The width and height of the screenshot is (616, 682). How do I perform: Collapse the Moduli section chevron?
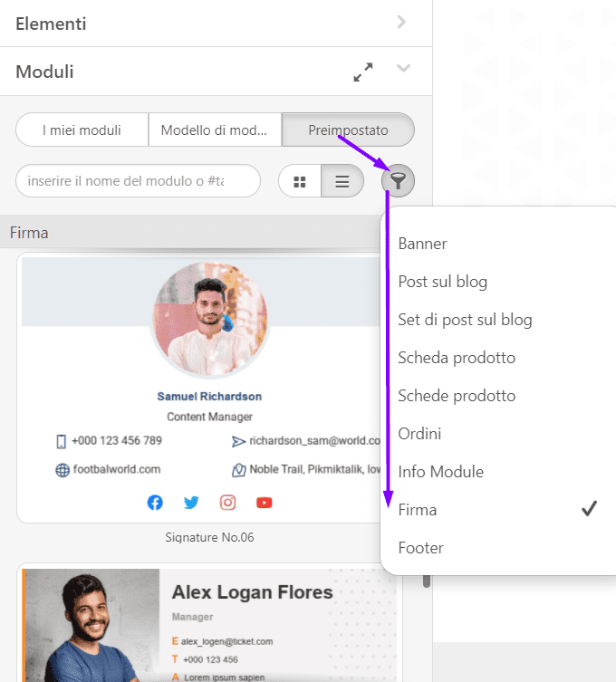[x=403, y=68]
